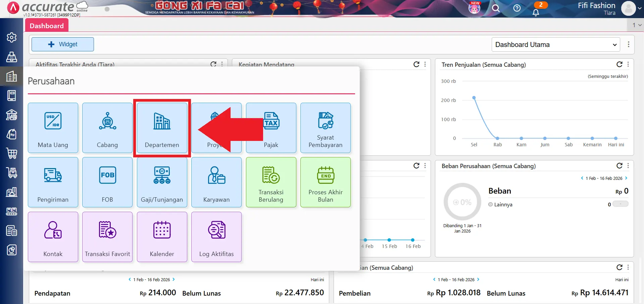
Task: Toggle the Lainnya legend radio marker
Action: [491, 204]
